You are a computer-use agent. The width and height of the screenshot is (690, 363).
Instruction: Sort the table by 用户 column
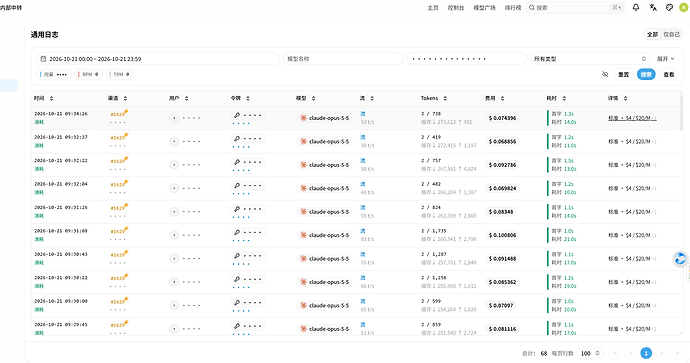[179, 98]
